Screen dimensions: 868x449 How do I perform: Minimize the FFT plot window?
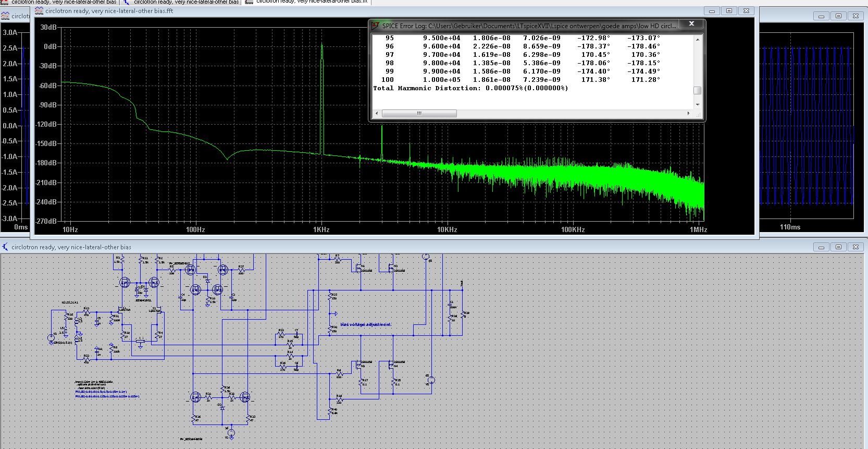(x=712, y=10)
